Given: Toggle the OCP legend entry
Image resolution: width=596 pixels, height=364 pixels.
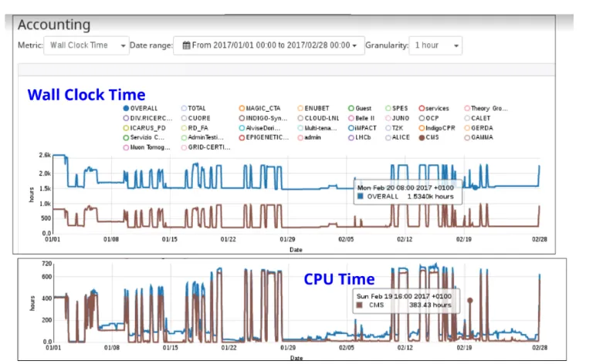Looking at the screenshot, I should point(428,118).
